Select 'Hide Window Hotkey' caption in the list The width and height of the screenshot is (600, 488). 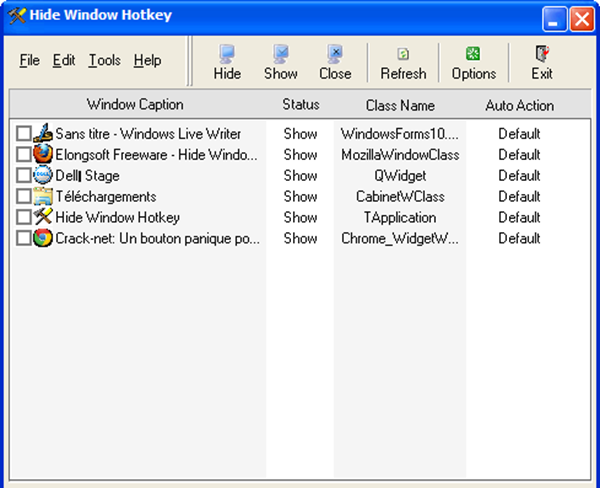117,217
